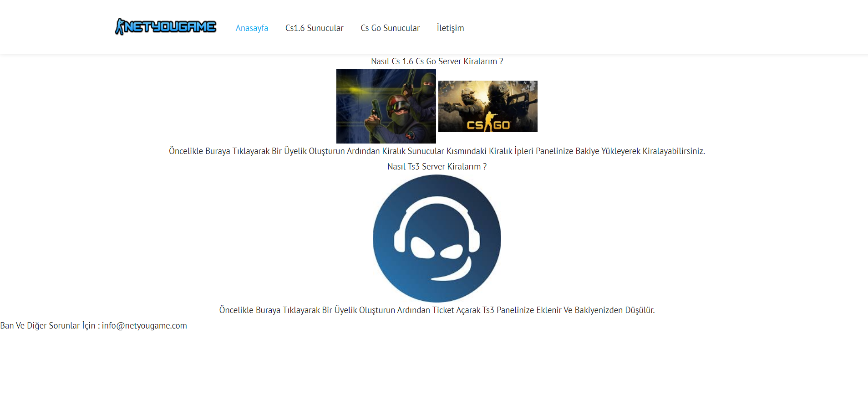Click the CS GO banner image
Screen dimensions: 868x411
[x=488, y=106]
